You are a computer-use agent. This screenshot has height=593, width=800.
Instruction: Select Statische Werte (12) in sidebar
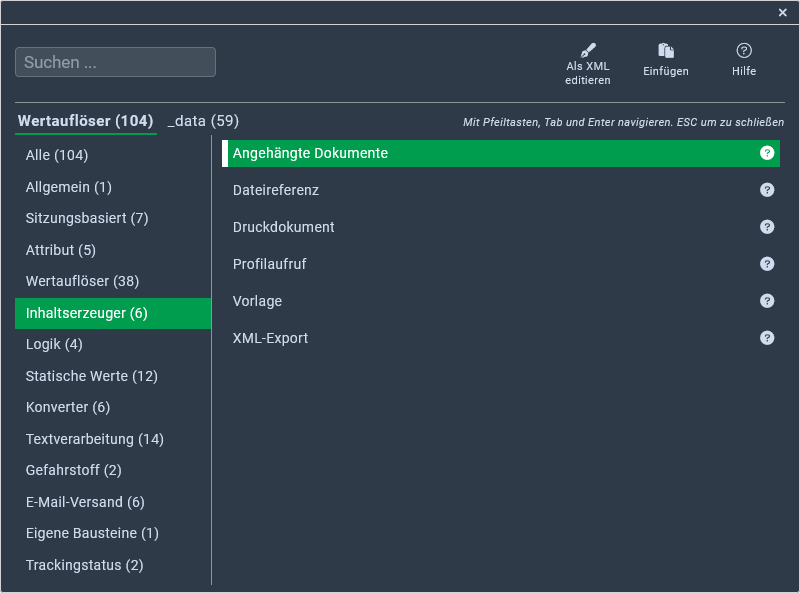[x=92, y=376]
